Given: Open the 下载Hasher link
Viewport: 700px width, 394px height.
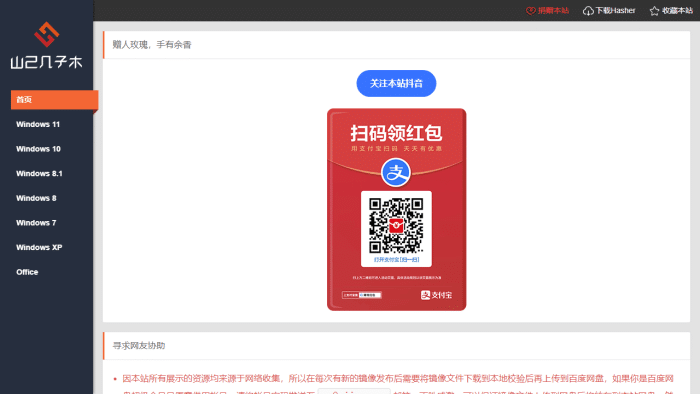Looking at the screenshot, I should (615, 11).
